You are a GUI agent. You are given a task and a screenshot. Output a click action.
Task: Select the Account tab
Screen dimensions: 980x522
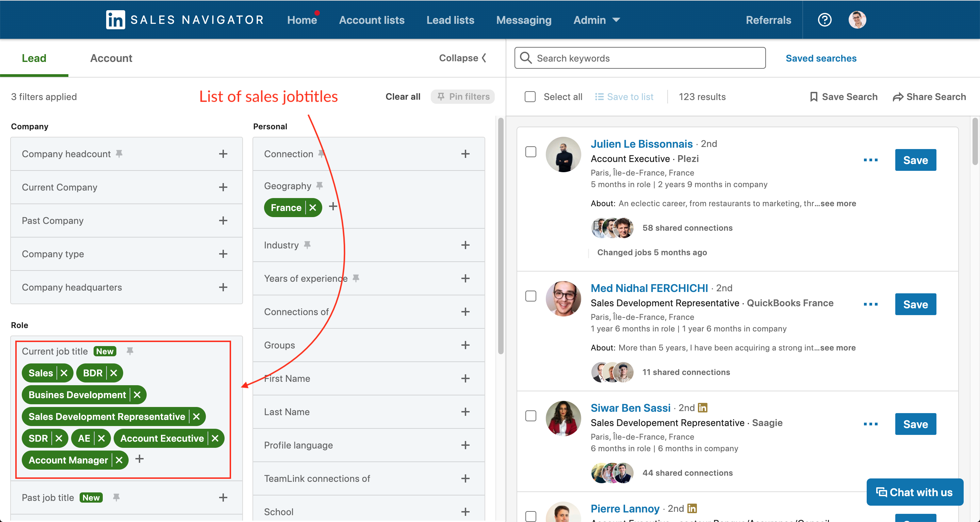(111, 59)
